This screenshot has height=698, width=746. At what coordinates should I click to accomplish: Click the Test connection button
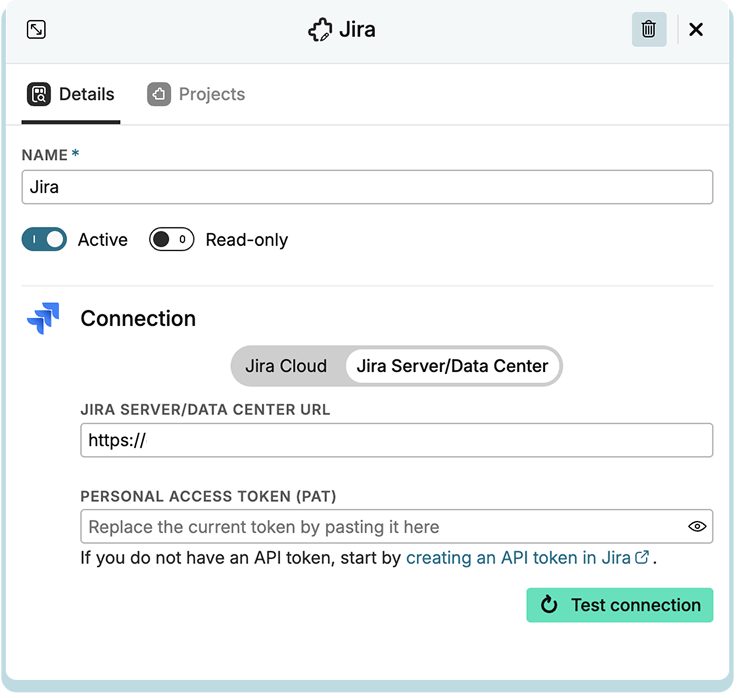(619, 605)
